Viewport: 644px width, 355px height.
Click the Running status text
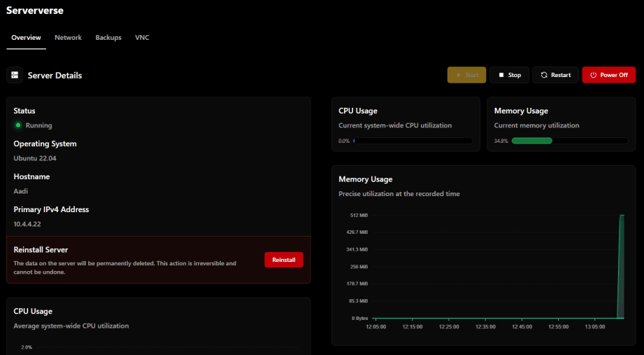pyautogui.click(x=38, y=125)
